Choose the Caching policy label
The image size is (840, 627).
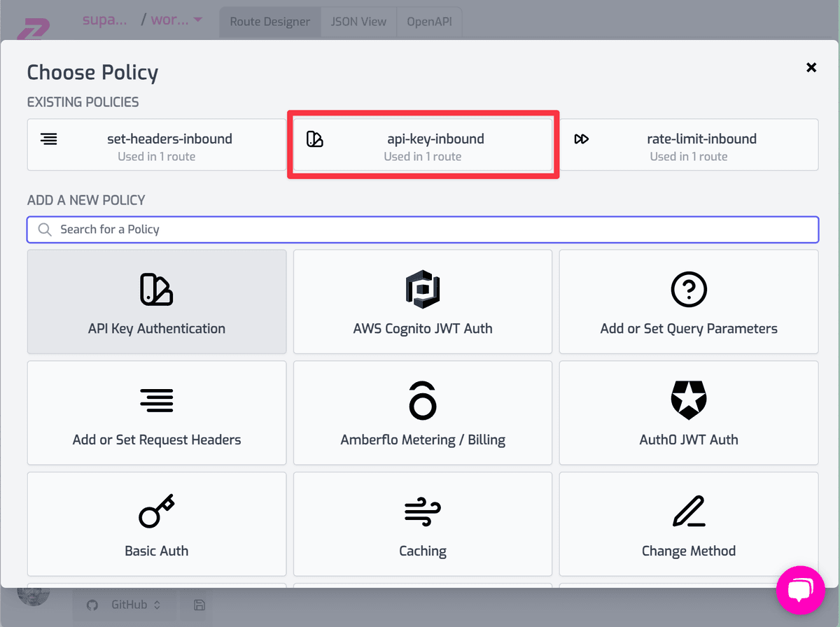point(423,551)
